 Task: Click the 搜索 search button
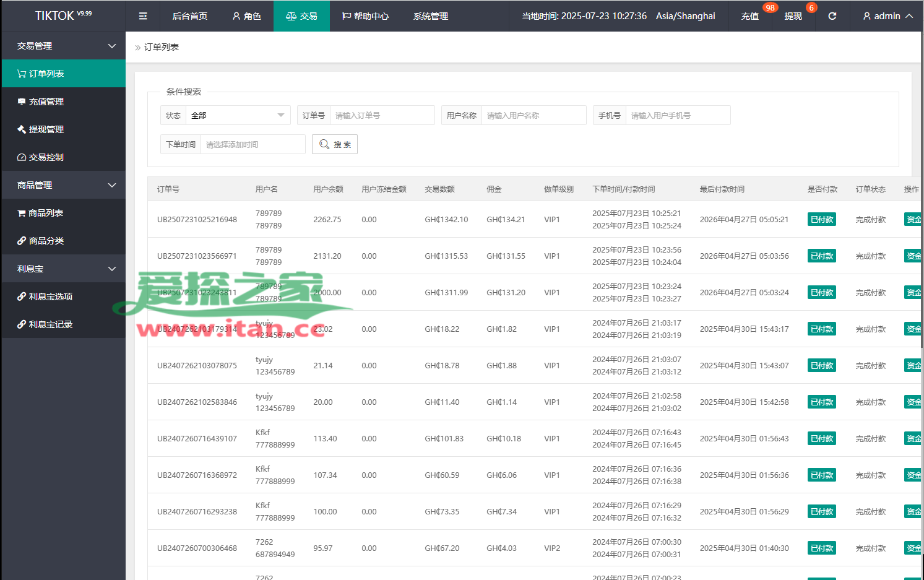pos(335,144)
